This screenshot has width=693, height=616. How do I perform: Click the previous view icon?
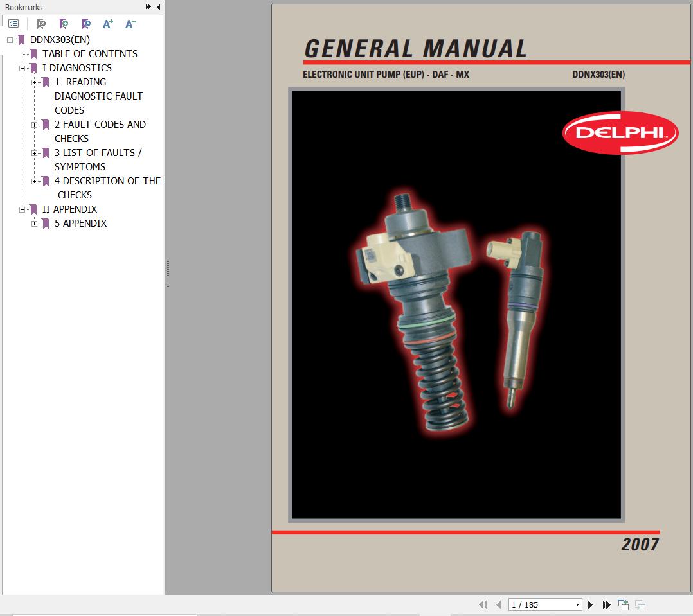point(624,604)
